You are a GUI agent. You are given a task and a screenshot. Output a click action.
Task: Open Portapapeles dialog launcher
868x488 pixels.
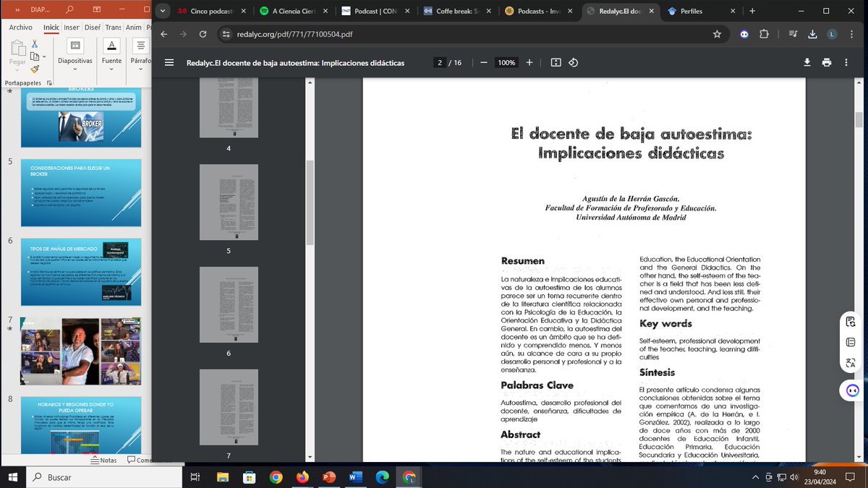coord(48,83)
